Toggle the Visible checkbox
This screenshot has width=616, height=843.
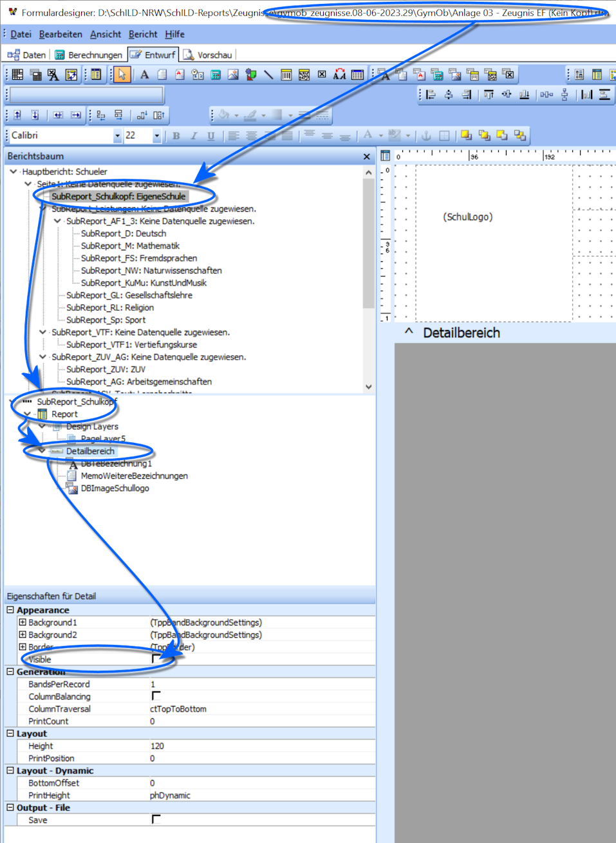156,659
